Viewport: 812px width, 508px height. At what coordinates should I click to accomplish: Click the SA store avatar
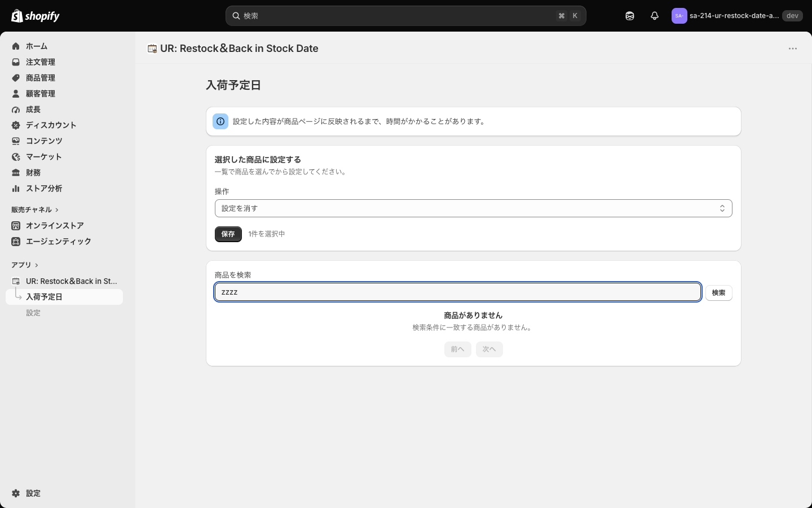679,16
